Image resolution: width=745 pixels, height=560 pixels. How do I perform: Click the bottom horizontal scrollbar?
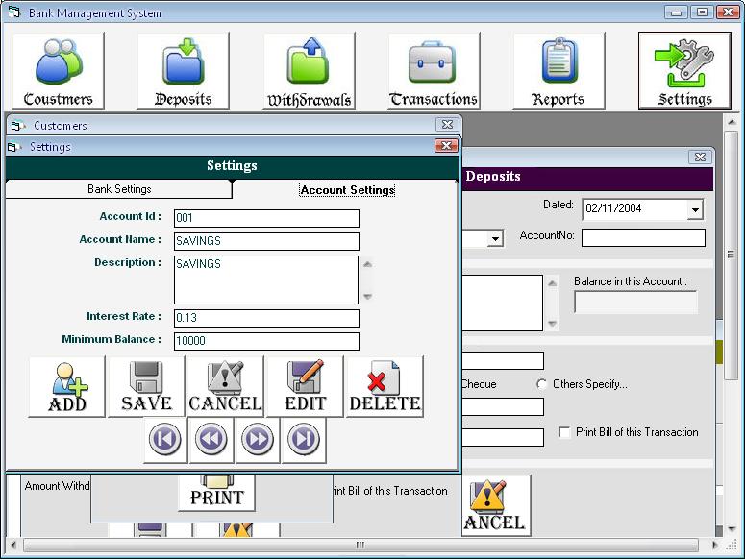click(x=360, y=545)
